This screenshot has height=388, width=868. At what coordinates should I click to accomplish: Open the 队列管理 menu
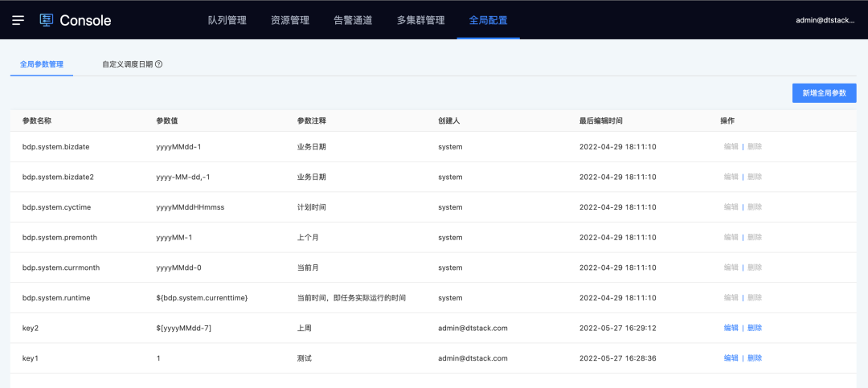tap(227, 20)
